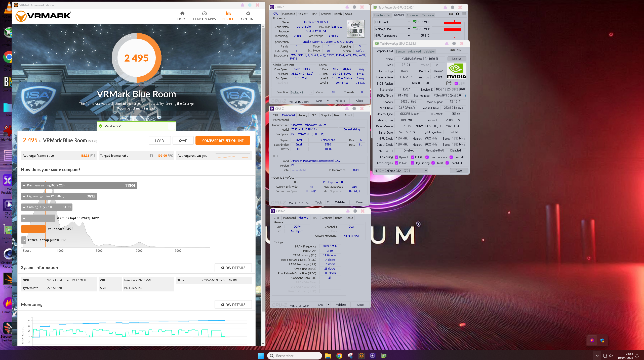Open GPU Clock sensor dropdown in GPU-Z
The height and width of the screenshot is (360, 644).
409,22
